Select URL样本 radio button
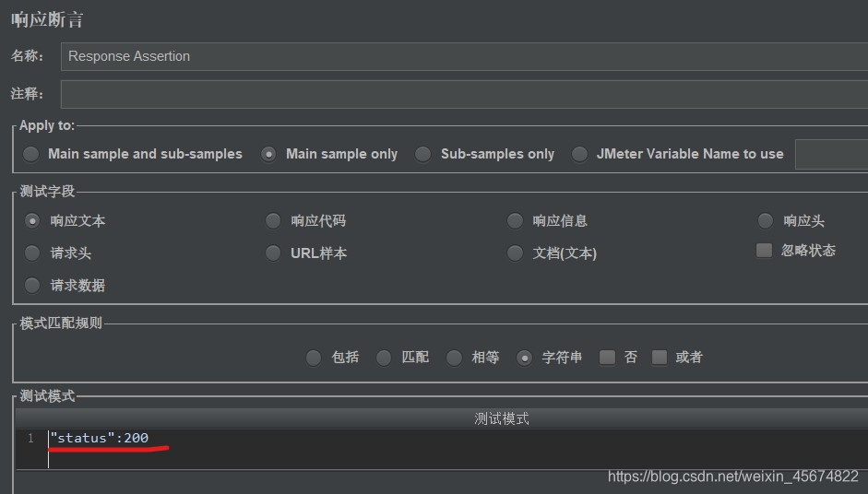Viewport: 868px width, 494px height. point(273,253)
